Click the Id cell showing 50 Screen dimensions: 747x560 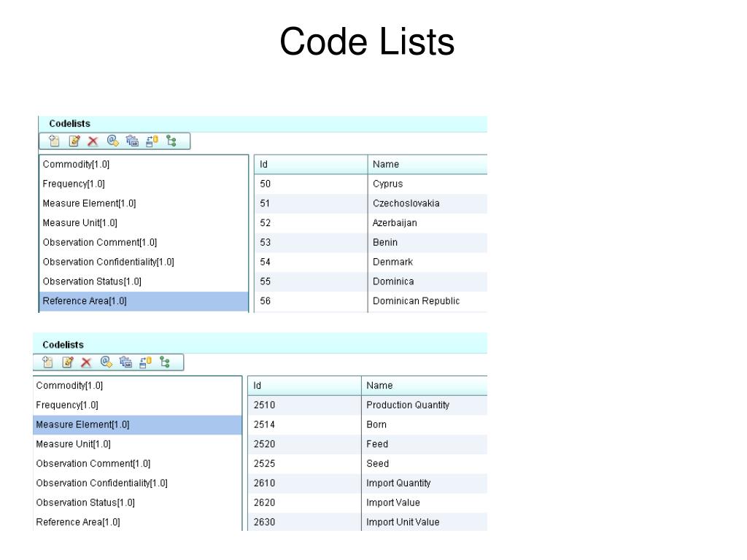[311, 184]
